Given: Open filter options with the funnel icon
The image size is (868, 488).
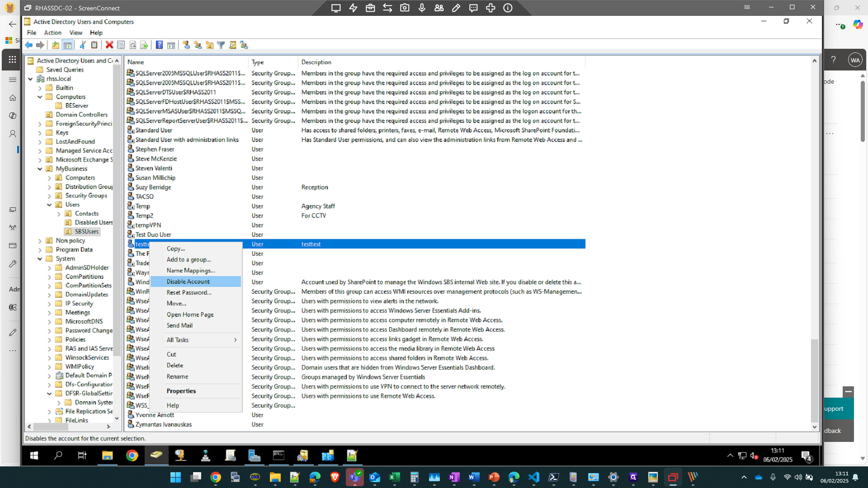Looking at the screenshot, I should (221, 45).
